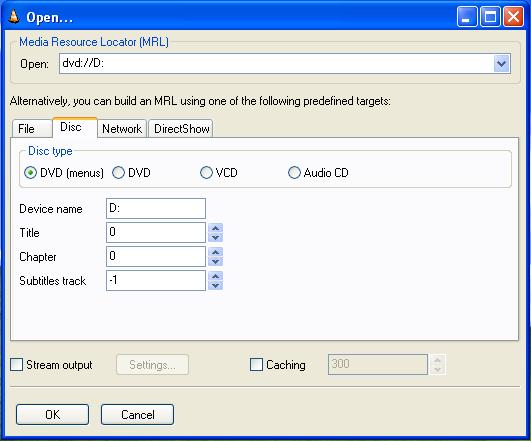Decrease the Title spinner value
Viewport: 531px width, 441px height.
pos(215,237)
